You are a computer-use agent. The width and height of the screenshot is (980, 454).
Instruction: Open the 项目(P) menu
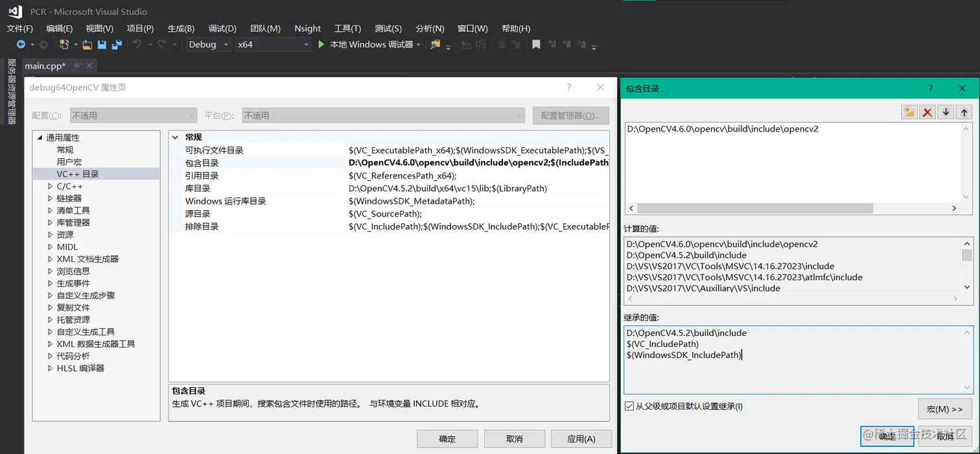click(x=140, y=28)
